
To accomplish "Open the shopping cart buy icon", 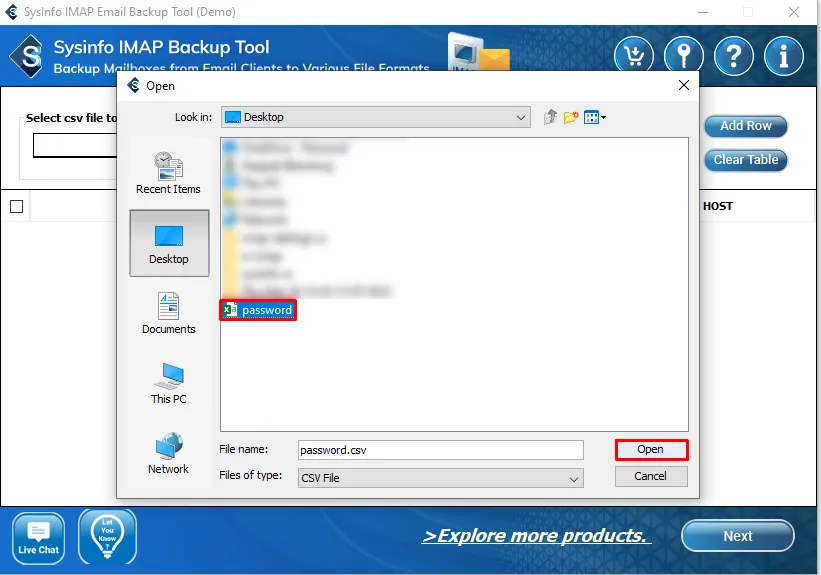I will [x=634, y=56].
